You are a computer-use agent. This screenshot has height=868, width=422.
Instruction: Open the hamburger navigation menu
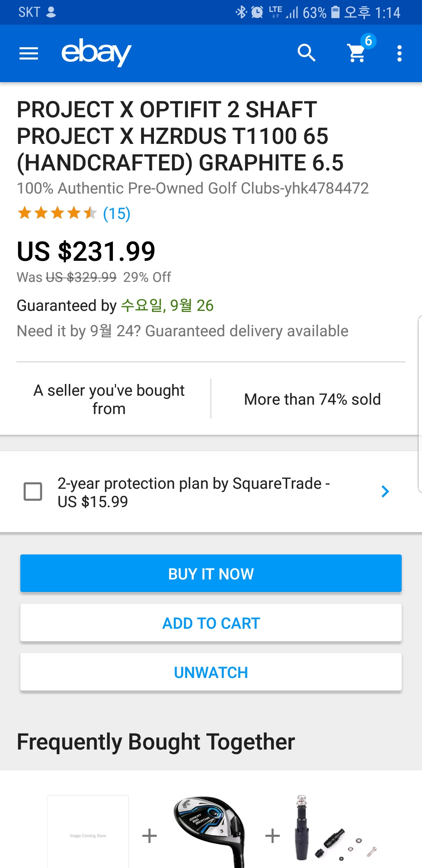point(29,54)
